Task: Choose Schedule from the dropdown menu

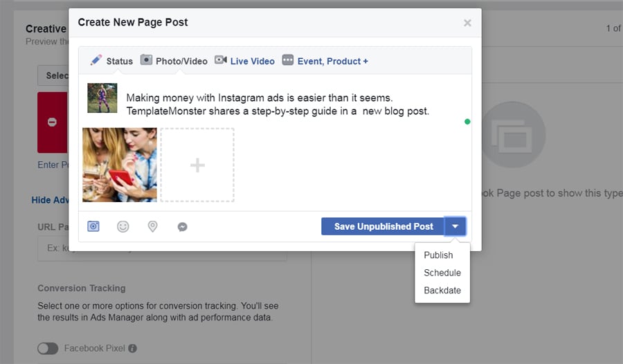Action: click(442, 273)
